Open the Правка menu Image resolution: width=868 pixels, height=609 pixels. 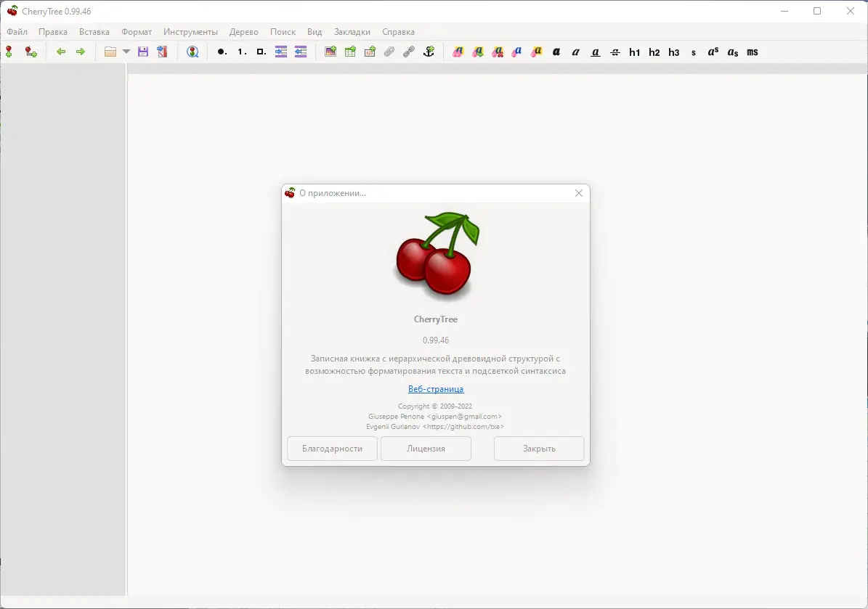[53, 31]
